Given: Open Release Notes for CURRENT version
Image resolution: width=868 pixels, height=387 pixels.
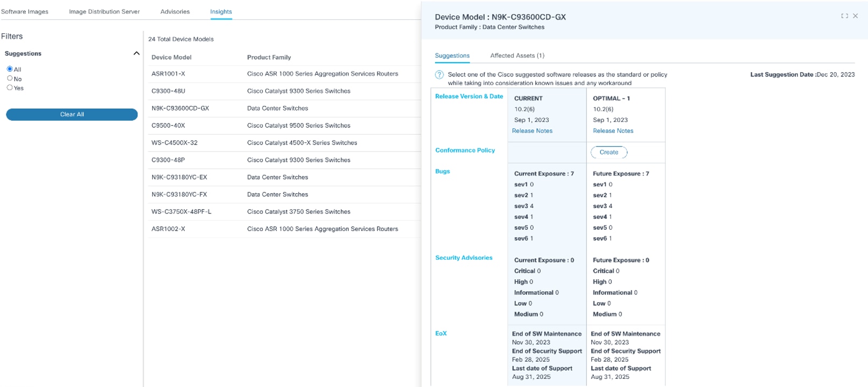Looking at the screenshot, I should pyautogui.click(x=532, y=131).
